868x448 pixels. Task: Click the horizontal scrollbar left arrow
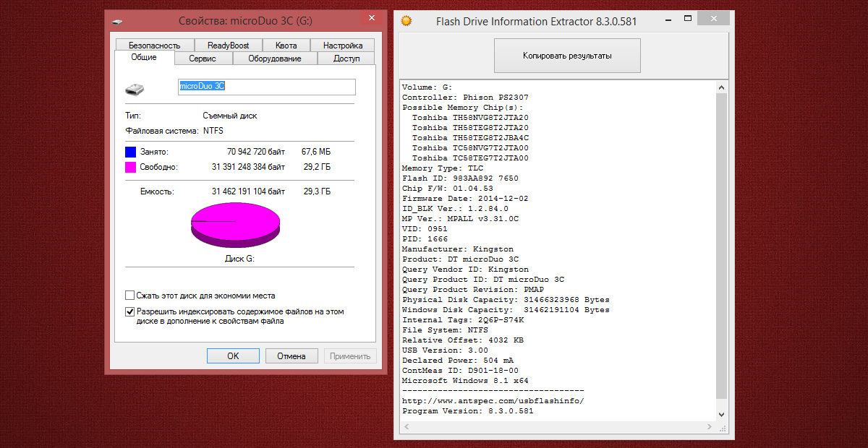coord(406,426)
